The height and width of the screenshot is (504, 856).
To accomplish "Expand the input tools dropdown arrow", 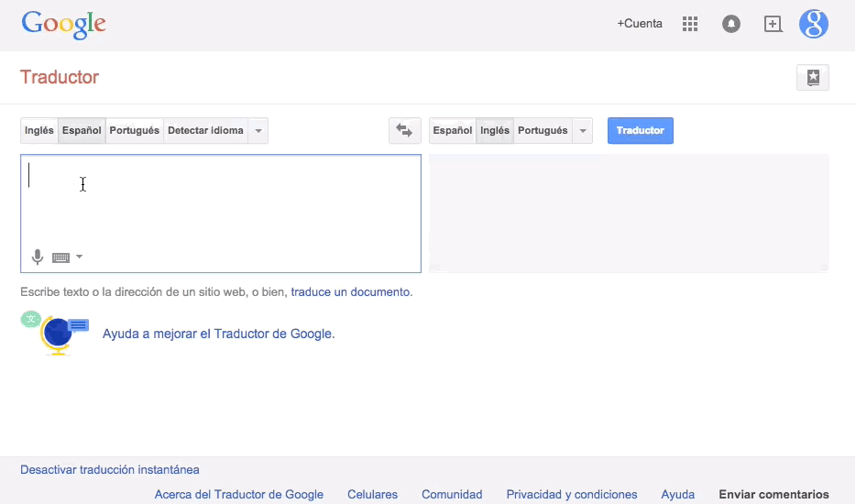I will click(x=79, y=257).
